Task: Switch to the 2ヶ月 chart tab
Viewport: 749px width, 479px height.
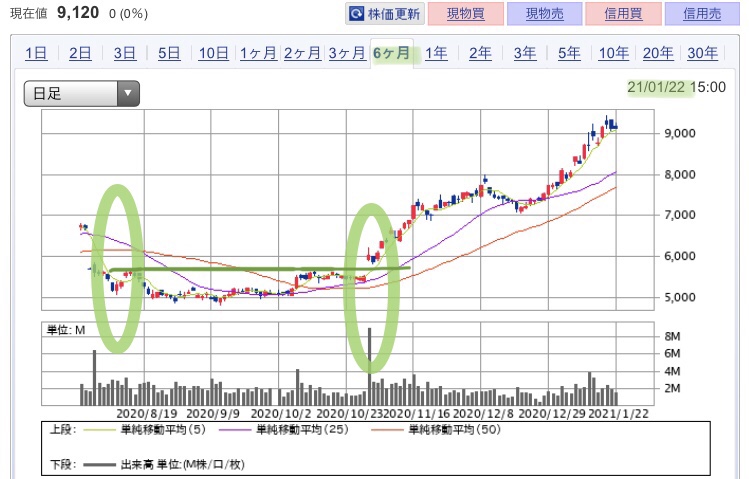Action: [x=302, y=53]
